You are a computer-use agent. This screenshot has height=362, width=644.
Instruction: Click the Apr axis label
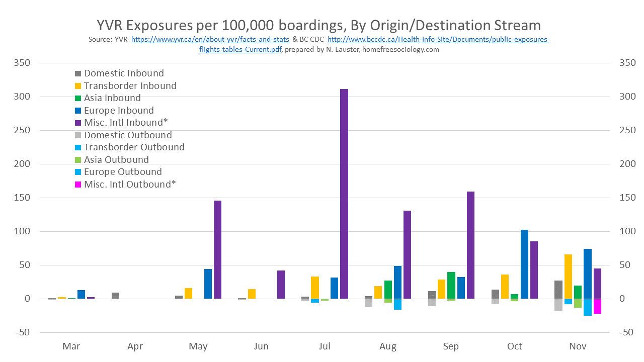coord(135,346)
